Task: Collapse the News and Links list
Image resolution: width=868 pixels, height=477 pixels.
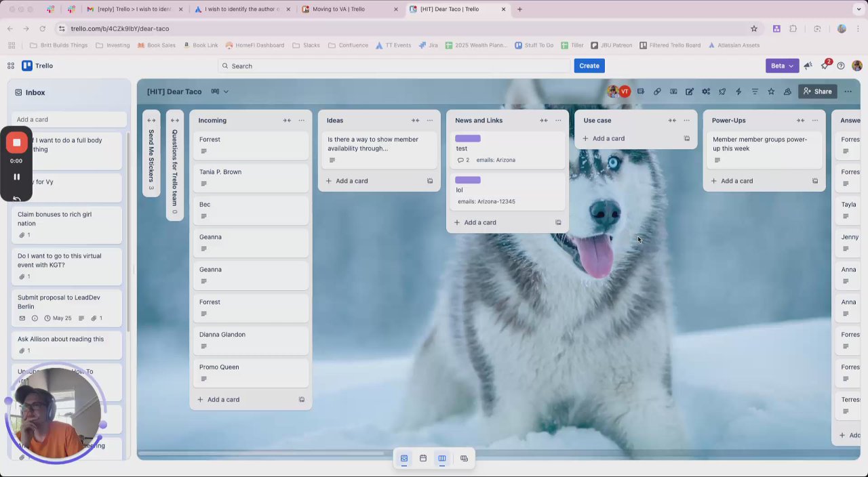Action: (543, 121)
